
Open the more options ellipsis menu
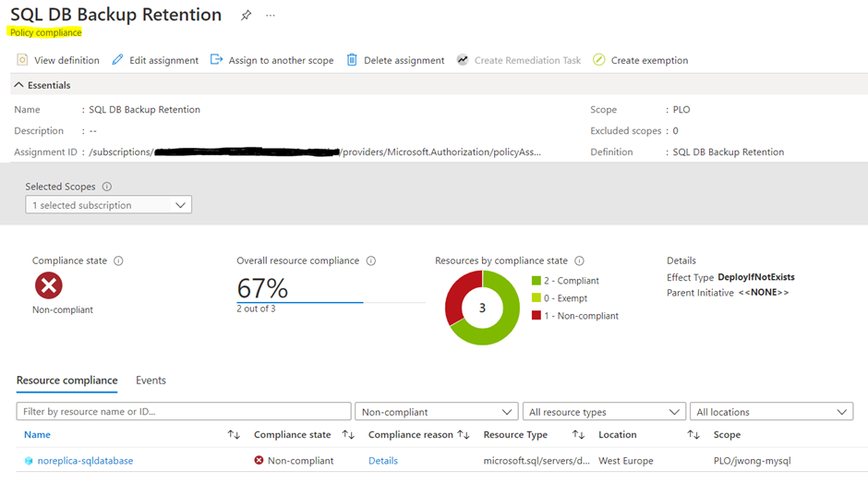(x=271, y=16)
